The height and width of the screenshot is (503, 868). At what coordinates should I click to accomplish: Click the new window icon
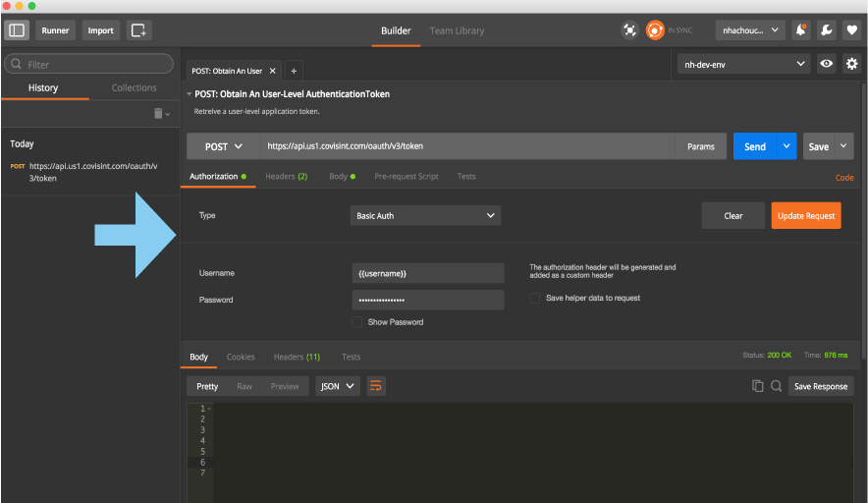point(138,30)
